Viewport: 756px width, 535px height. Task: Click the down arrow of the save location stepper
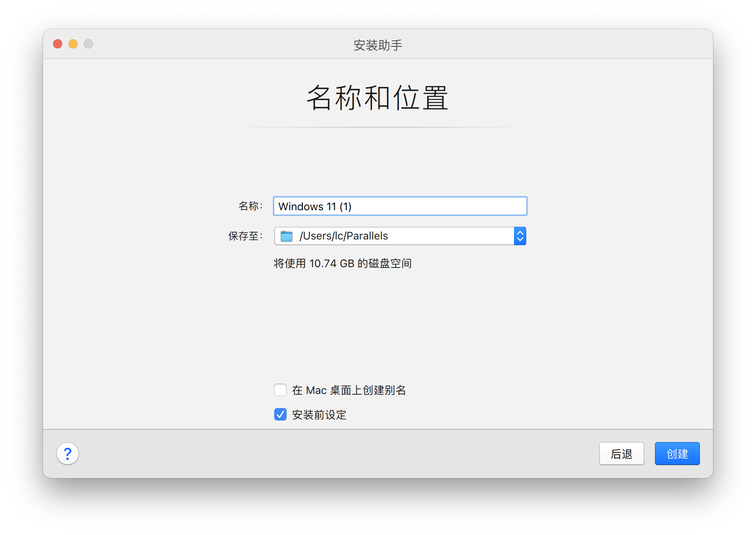520,239
